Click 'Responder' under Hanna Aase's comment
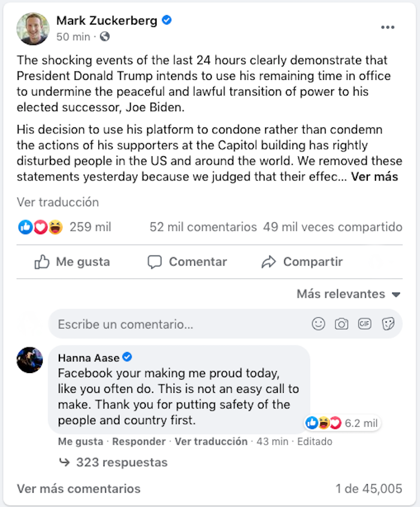Viewport: 420px width, 507px height. pos(139,442)
